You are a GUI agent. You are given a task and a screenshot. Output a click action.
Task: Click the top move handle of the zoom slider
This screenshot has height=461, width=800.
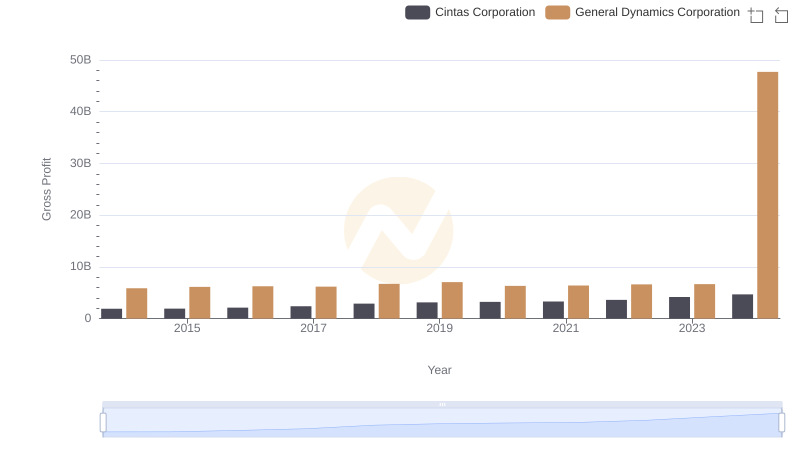[442, 404]
